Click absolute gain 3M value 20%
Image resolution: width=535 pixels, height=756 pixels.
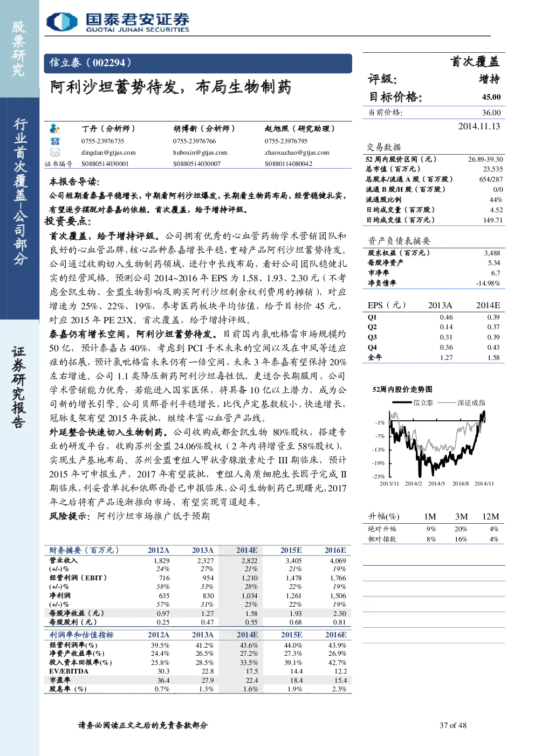click(461, 529)
